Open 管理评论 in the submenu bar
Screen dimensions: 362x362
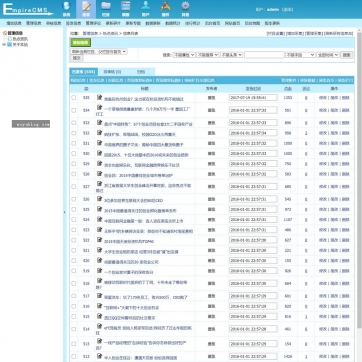point(93,23)
